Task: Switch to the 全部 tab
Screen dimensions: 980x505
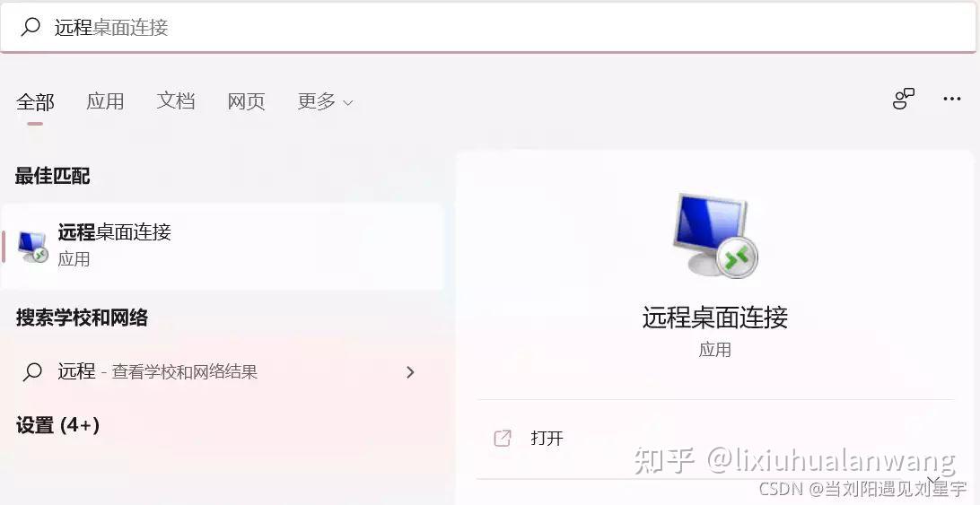Action: click(35, 101)
